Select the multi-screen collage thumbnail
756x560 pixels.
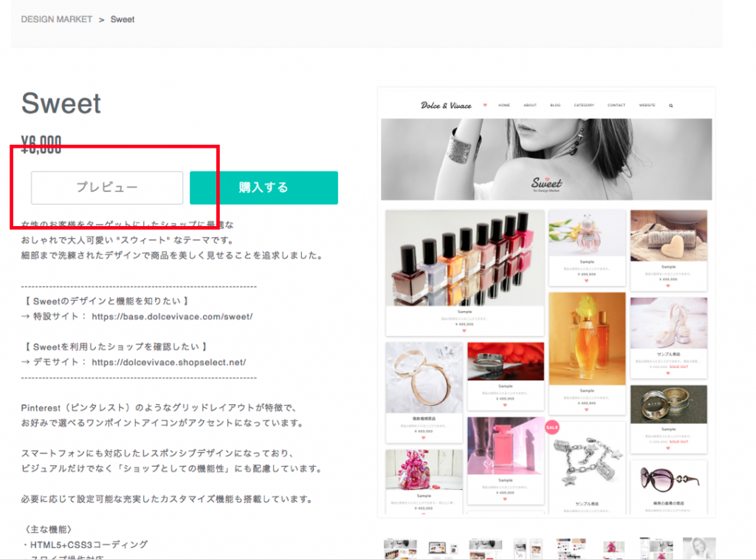tap(571, 548)
